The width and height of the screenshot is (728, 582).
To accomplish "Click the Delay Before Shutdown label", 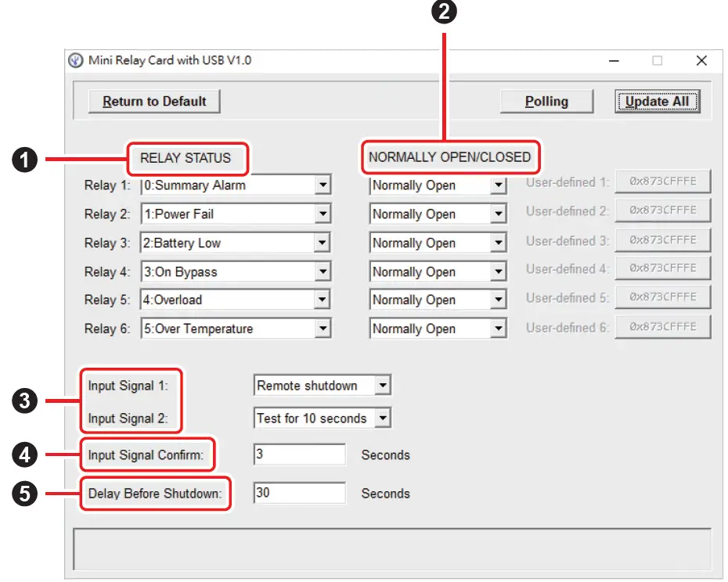I will (x=155, y=494).
